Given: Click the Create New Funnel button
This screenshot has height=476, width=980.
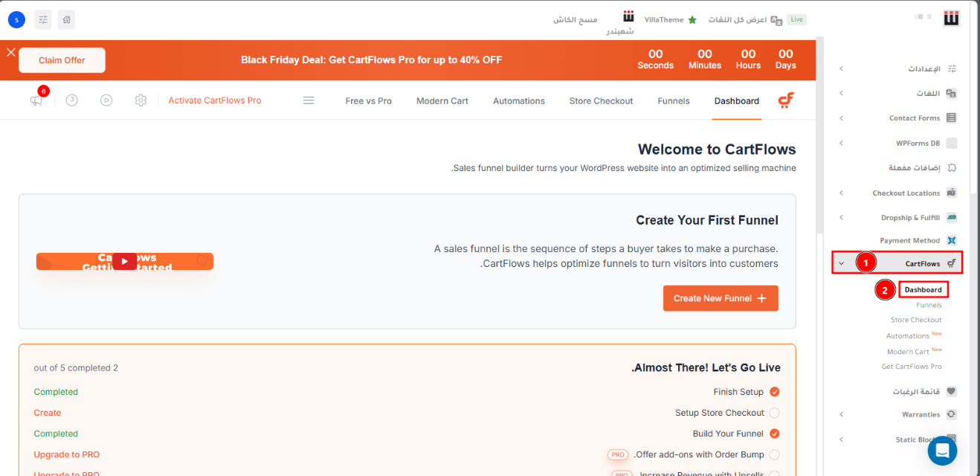Looking at the screenshot, I should pos(720,298).
